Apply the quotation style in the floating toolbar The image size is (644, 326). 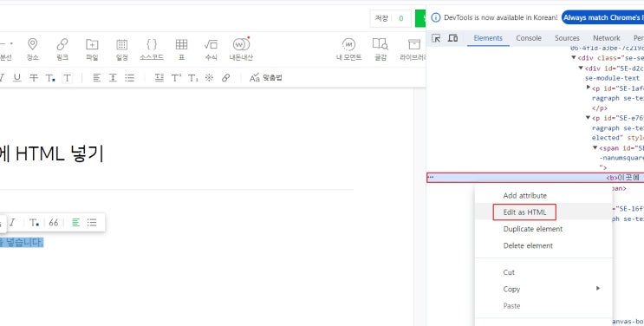tap(54, 223)
